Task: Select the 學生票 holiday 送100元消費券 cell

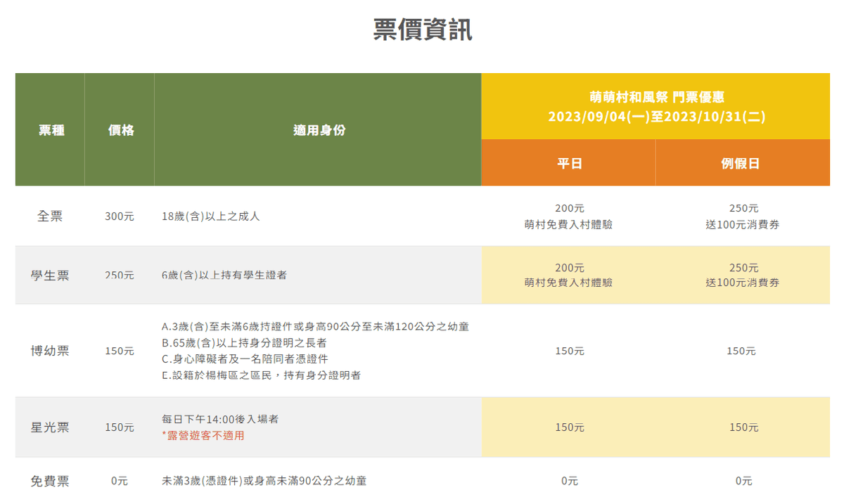Action: coord(743,283)
